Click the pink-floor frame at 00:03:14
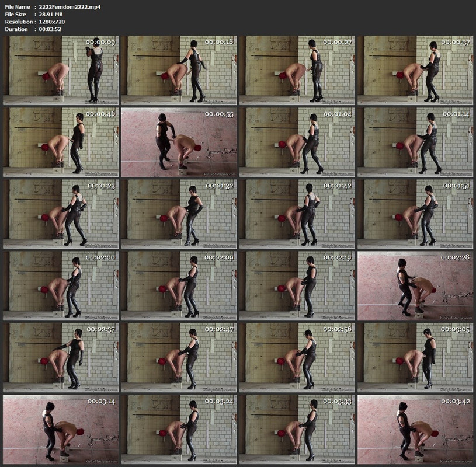 click(x=61, y=430)
